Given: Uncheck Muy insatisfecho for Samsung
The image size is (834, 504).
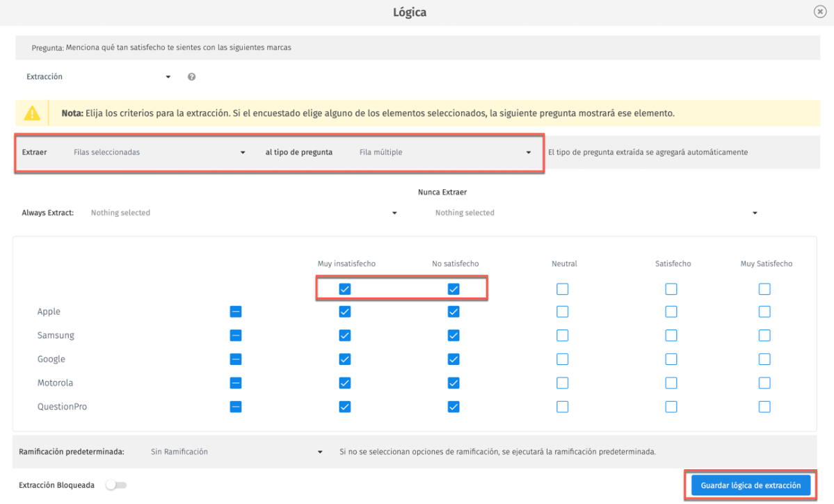Looking at the screenshot, I should click(x=344, y=335).
